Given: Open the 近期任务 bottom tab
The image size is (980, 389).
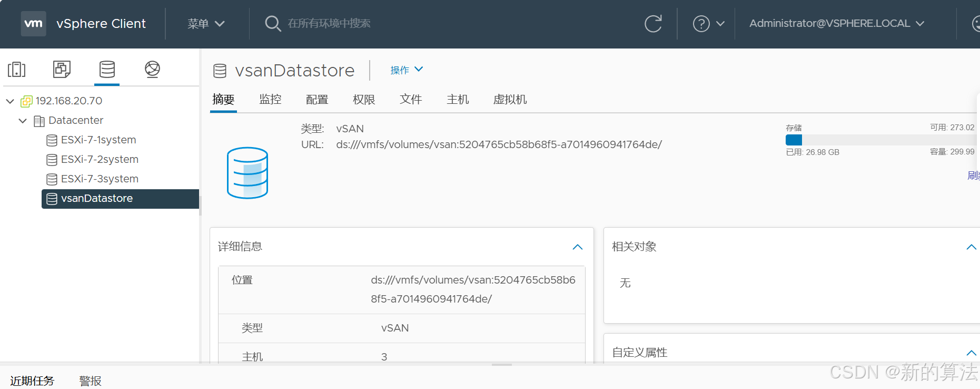Looking at the screenshot, I should pyautogui.click(x=32, y=381).
